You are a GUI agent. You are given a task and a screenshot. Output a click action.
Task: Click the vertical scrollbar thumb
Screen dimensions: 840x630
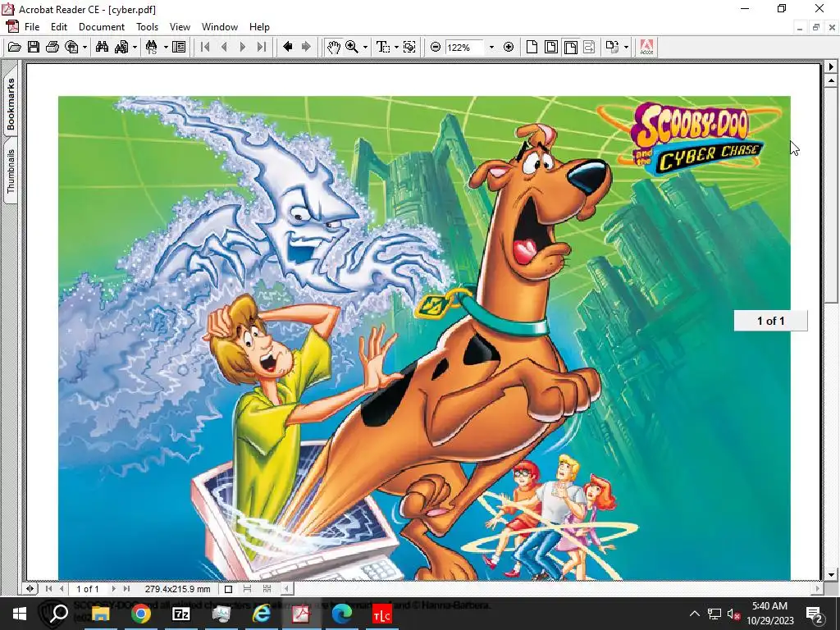(831, 195)
